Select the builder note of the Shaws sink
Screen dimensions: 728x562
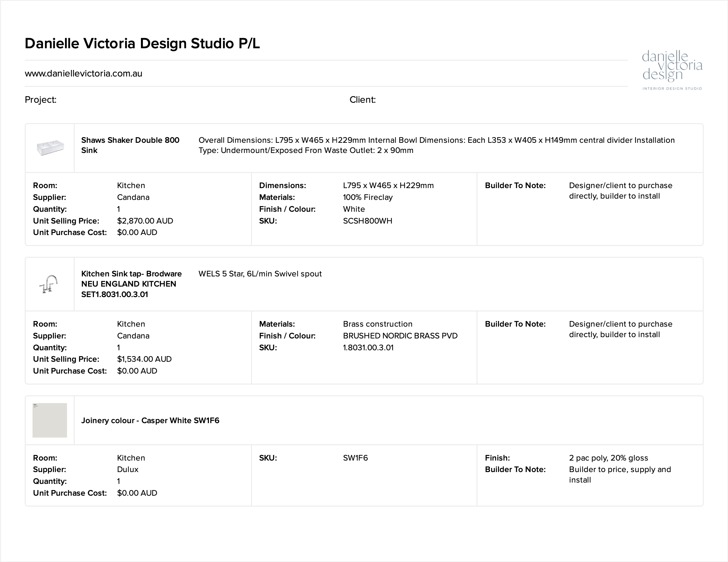click(620, 191)
